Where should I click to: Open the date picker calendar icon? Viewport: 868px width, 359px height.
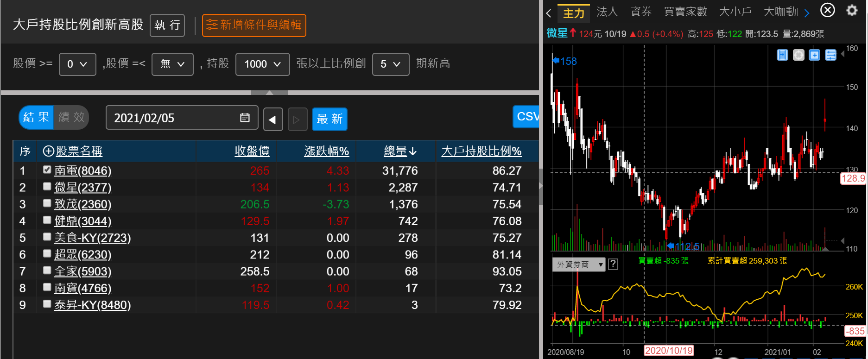(245, 118)
